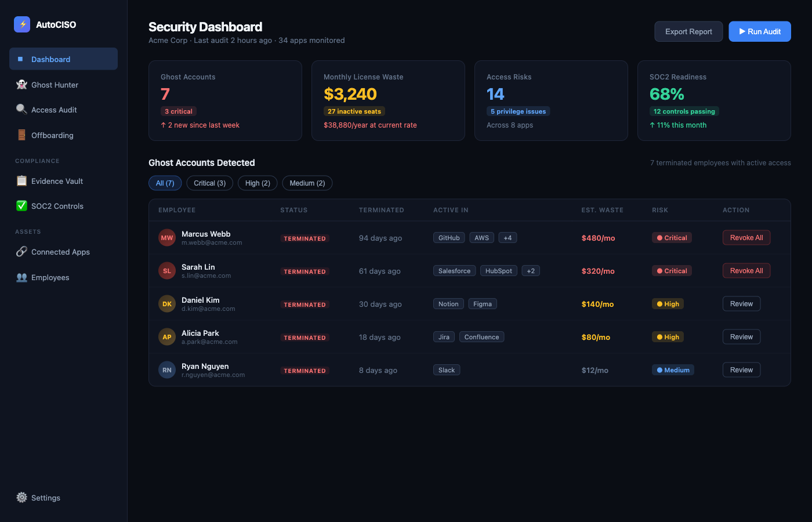Click the Dashboard square icon in sidebar
This screenshot has height=522, width=812.
click(20, 59)
